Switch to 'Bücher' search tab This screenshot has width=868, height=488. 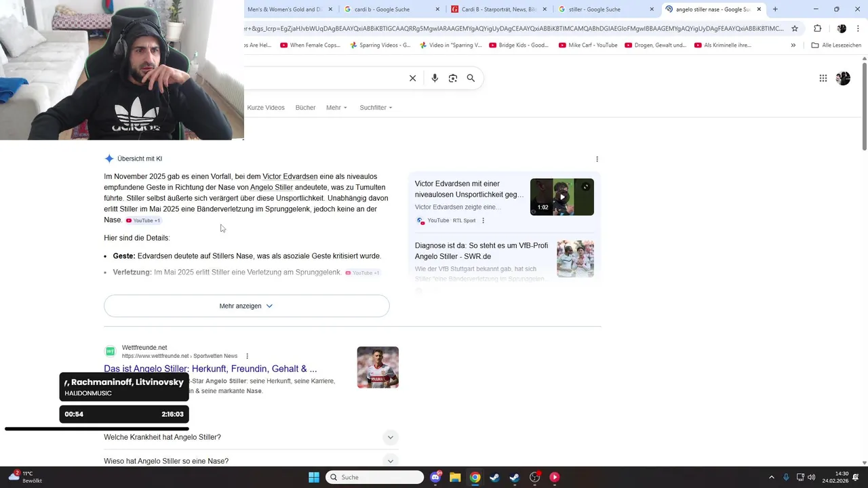(x=305, y=108)
